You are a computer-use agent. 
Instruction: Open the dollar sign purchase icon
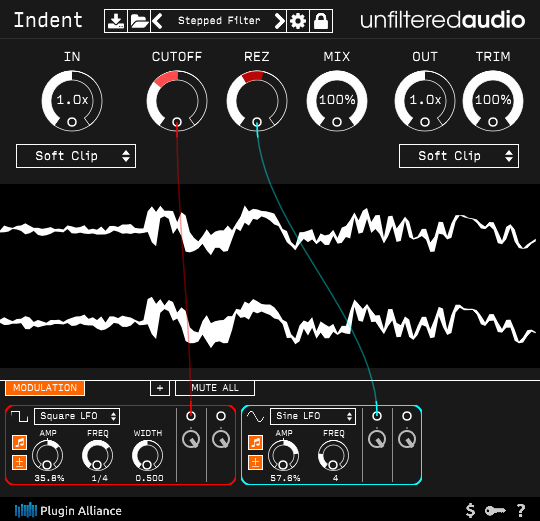[470, 510]
